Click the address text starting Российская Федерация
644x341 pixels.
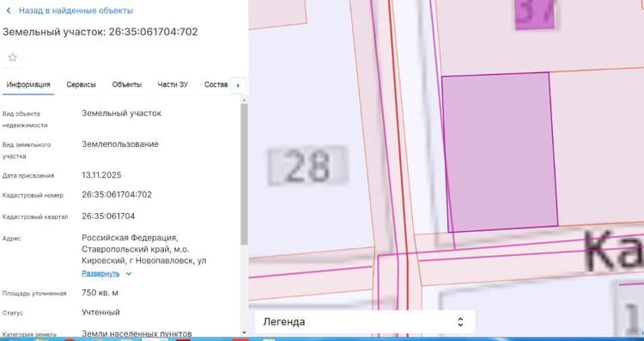point(144,249)
